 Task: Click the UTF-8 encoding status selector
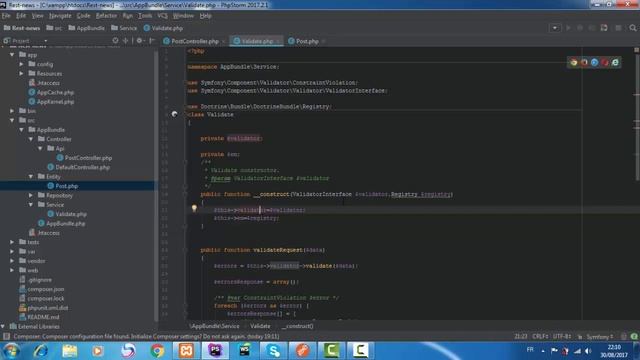coord(562,337)
